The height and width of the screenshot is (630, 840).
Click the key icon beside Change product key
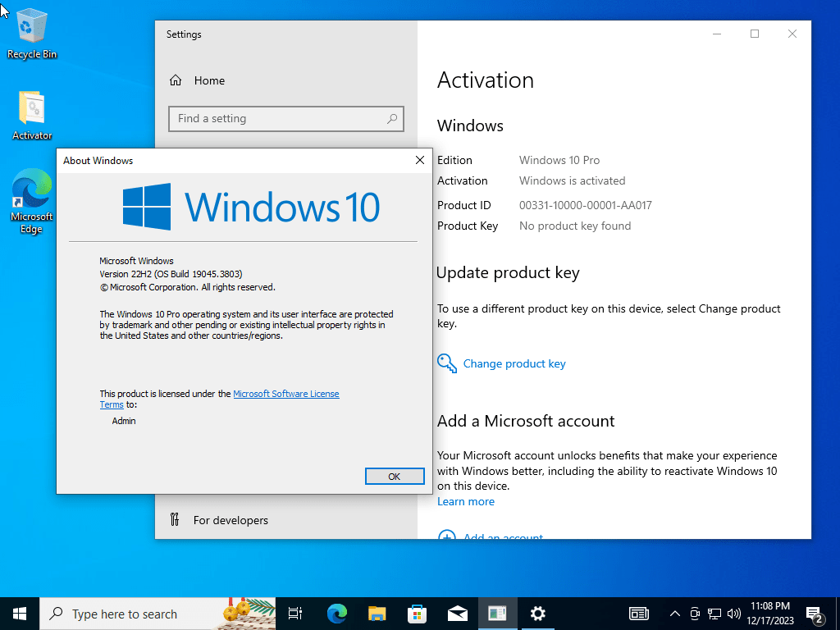(447, 363)
